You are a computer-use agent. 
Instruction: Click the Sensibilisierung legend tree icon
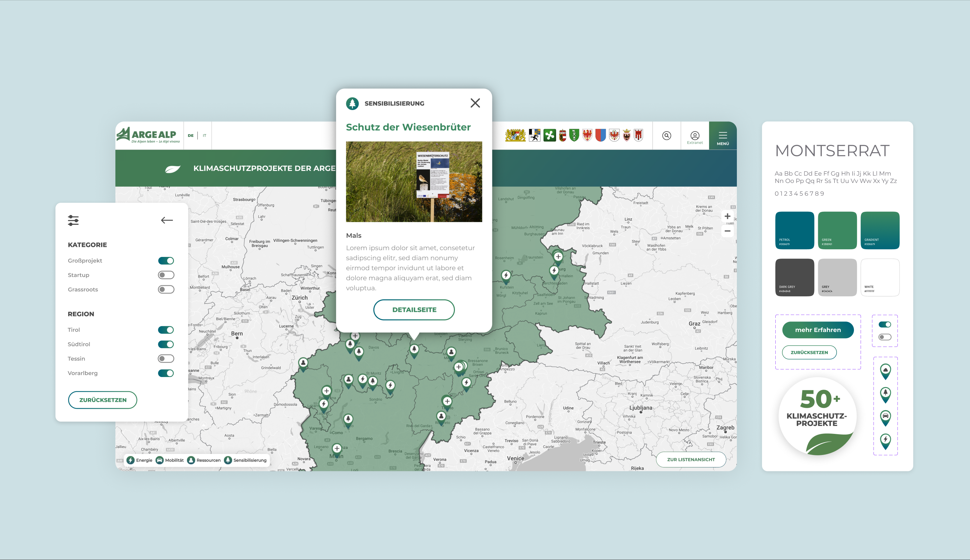[x=228, y=460]
